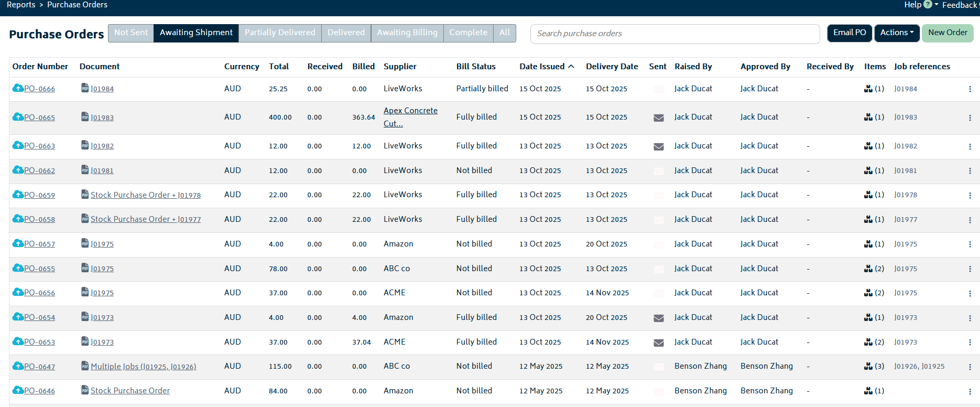Open the dropdown arrow next to Help
The width and height of the screenshot is (980, 407).
coord(937,5)
